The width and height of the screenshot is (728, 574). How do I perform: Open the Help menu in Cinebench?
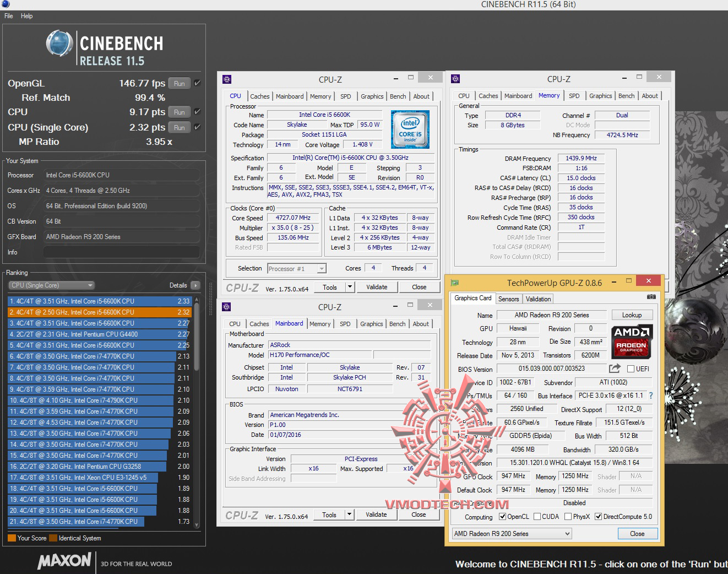point(27,16)
